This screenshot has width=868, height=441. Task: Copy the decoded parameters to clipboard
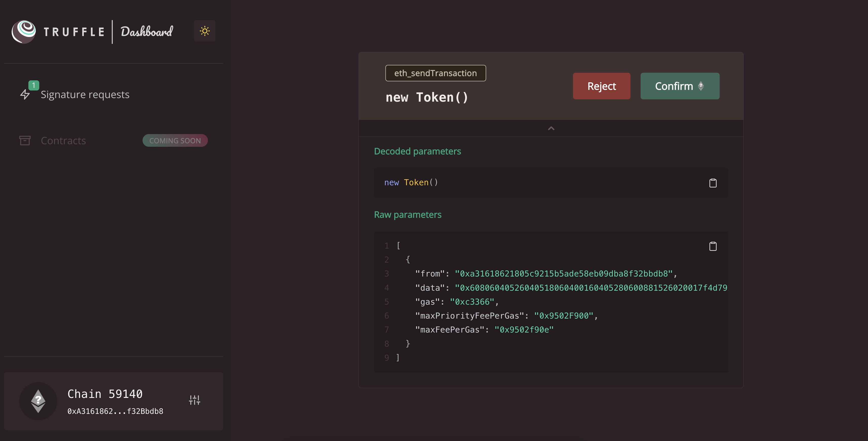[713, 183]
